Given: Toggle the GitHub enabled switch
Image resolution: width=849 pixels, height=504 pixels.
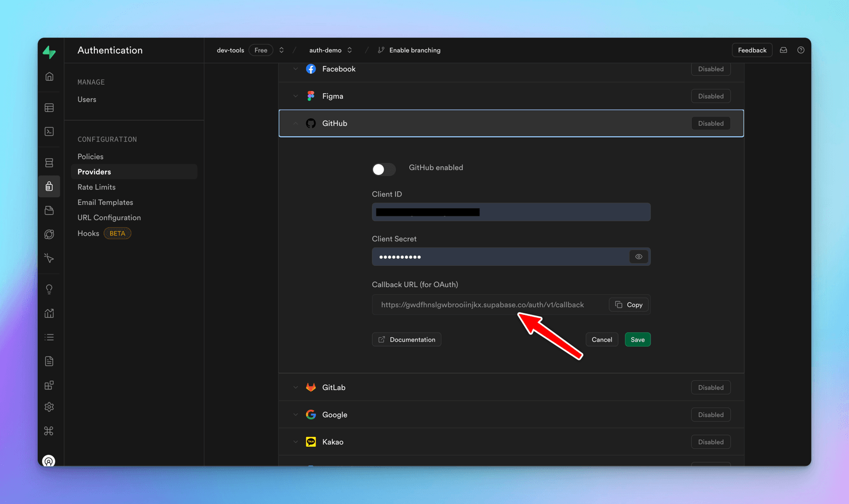Looking at the screenshot, I should [x=384, y=169].
